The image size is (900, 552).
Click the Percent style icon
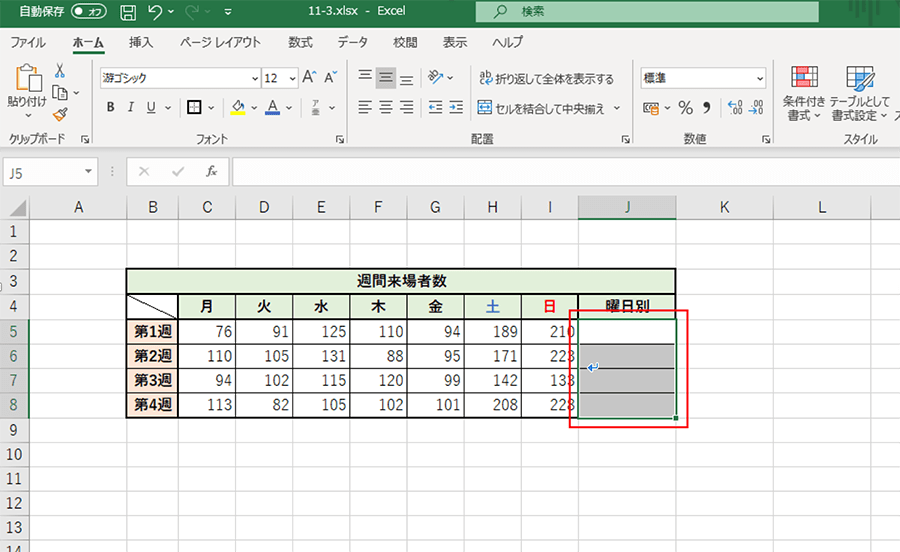[685, 108]
